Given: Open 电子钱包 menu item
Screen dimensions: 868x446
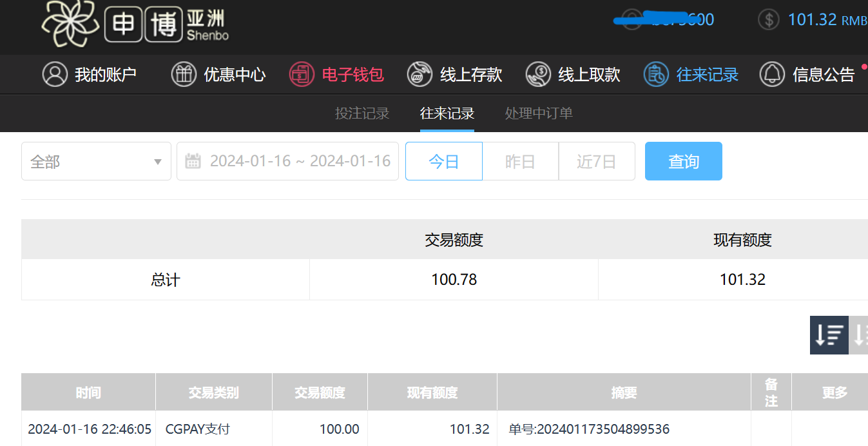Looking at the screenshot, I should coord(336,74).
